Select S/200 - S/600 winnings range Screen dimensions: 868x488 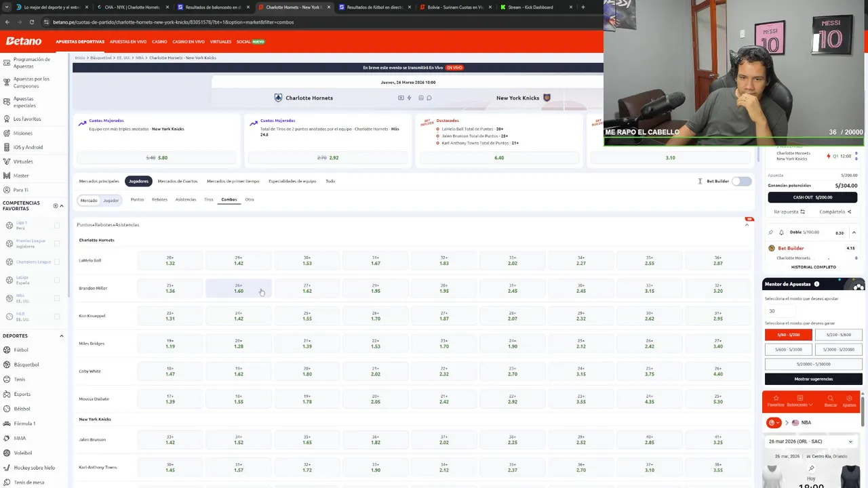point(839,335)
